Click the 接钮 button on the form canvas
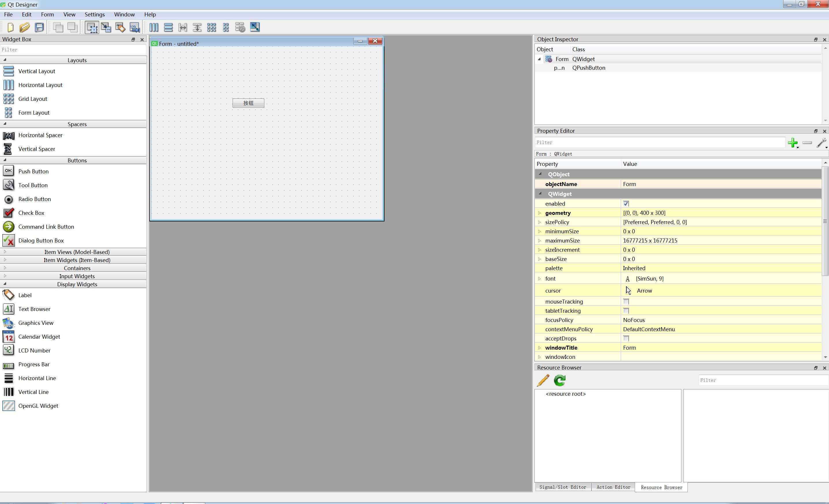829x504 pixels. 248,103
